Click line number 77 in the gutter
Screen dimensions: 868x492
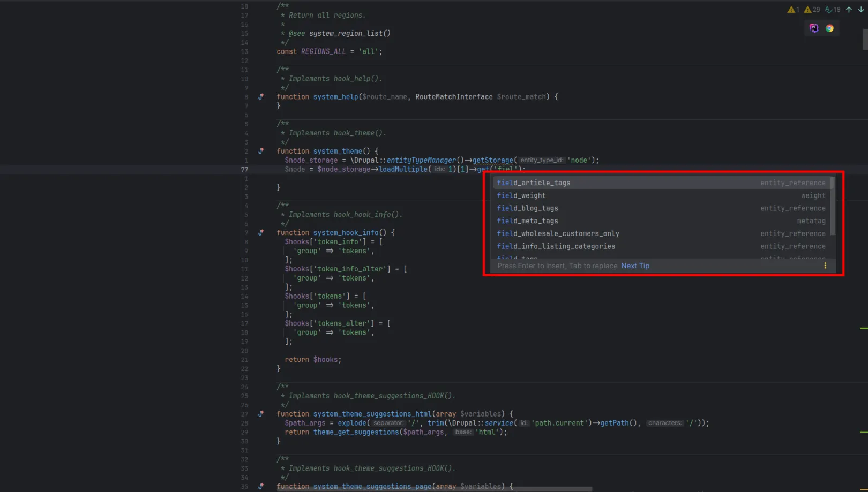tap(244, 169)
